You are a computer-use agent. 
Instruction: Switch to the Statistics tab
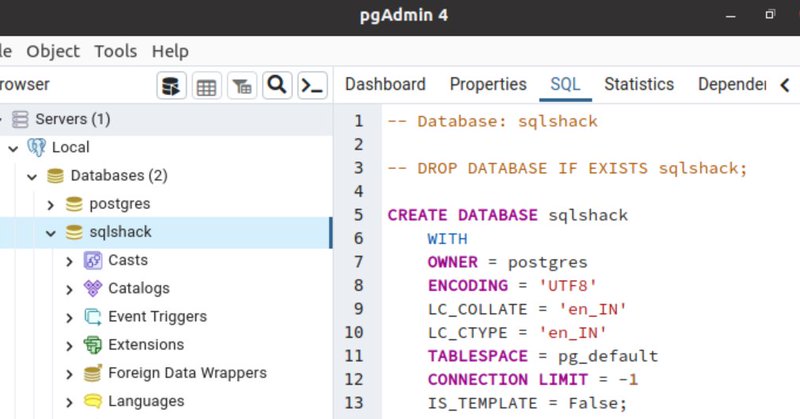coord(639,84)
